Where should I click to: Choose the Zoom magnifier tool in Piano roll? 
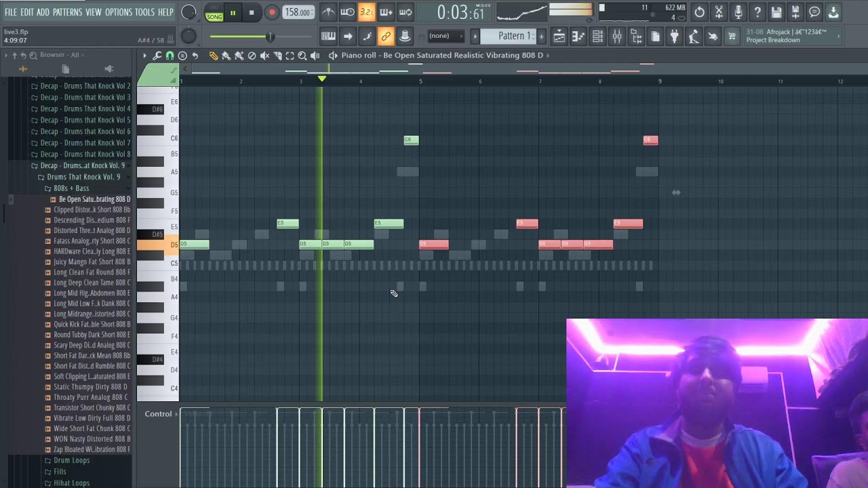tap(302, 56)
